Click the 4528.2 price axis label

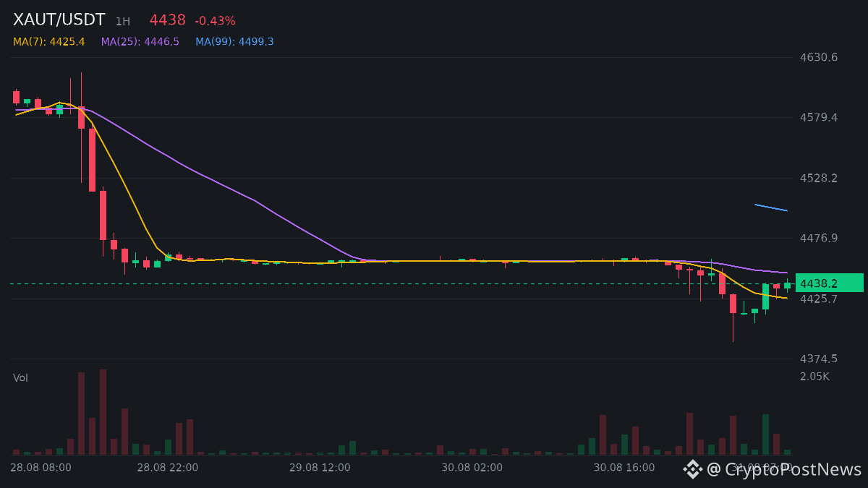tap(819, 178)
